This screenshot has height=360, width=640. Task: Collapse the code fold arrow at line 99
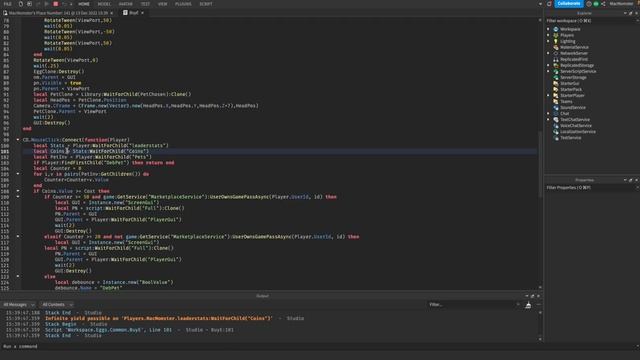tap(18, 140)
